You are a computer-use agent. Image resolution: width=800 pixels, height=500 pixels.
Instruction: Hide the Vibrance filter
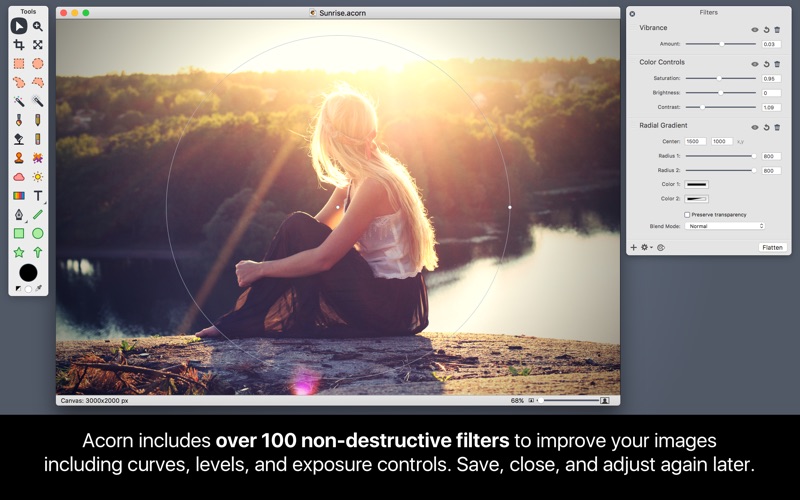click(x=755, y=30)
